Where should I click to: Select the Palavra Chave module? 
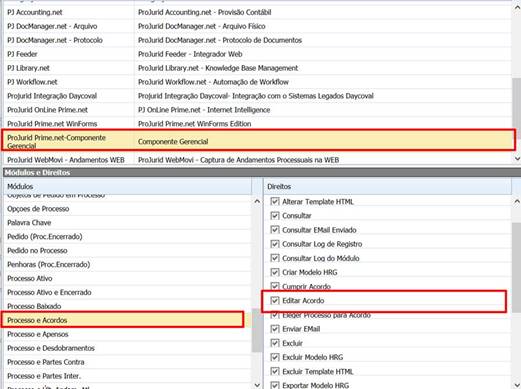(x=127, y=223)
